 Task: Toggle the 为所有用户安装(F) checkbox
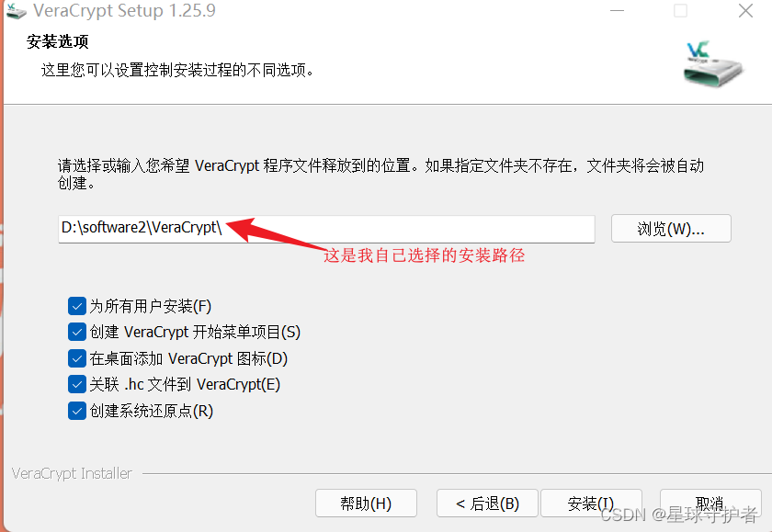point(77,306)
